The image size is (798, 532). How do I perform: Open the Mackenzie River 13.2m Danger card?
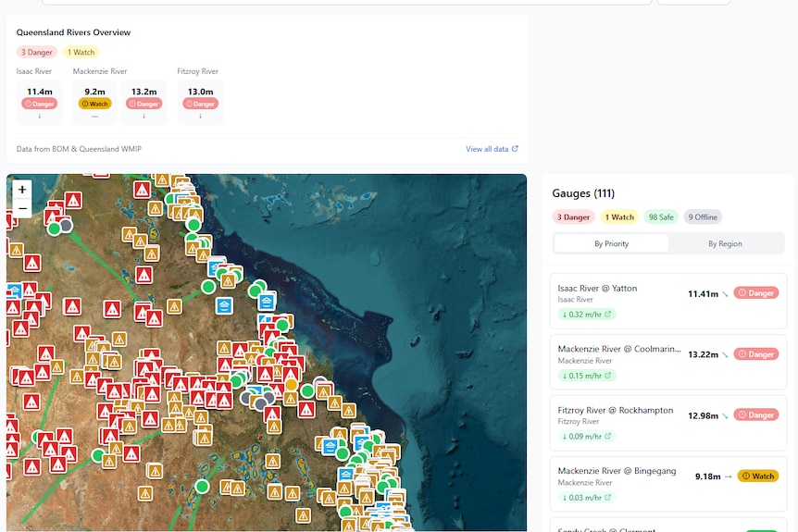[144, 102]
